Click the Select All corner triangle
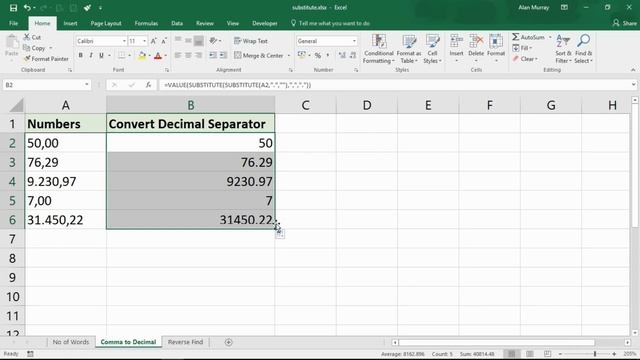This screenshot has height=360, width=640. click(x=16, y=105)
